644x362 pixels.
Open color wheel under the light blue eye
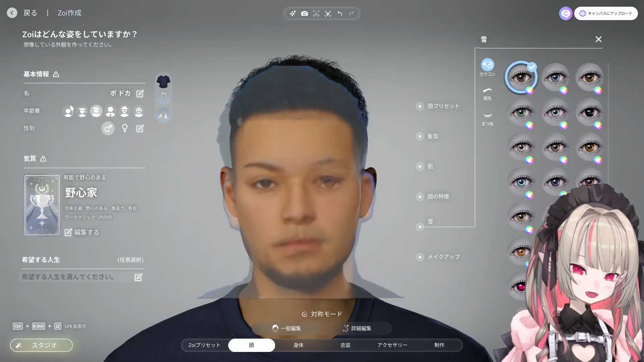click(x=529, y=195)
